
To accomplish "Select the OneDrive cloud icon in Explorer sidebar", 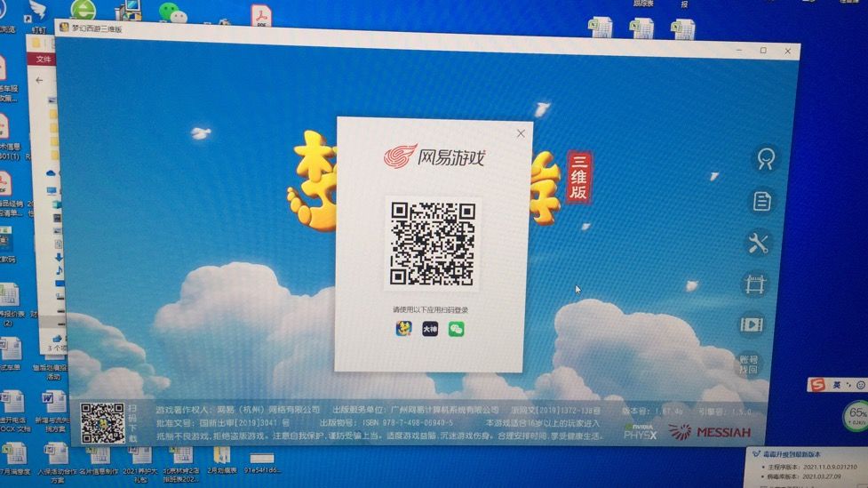I will tap(51, 173).
